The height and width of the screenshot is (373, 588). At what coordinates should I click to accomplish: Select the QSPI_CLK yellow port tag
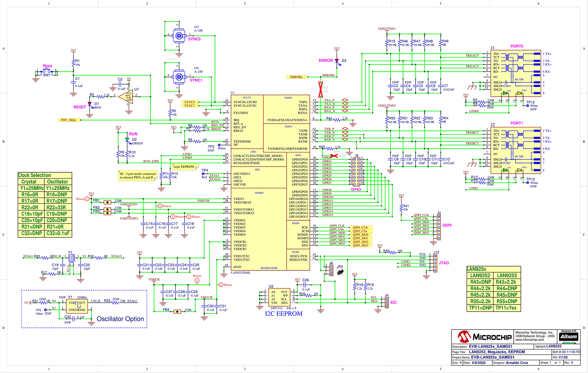(x=361, y=227)
